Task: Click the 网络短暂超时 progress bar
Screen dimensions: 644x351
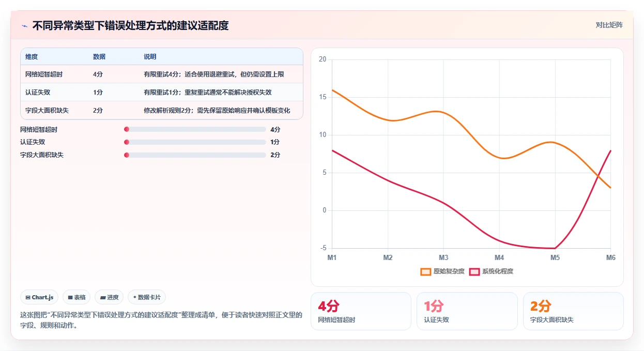Action: [x=195, y=129]
